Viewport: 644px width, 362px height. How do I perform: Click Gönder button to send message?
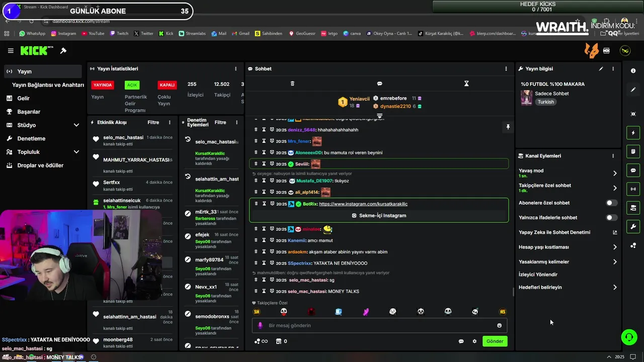pos(495,341)
